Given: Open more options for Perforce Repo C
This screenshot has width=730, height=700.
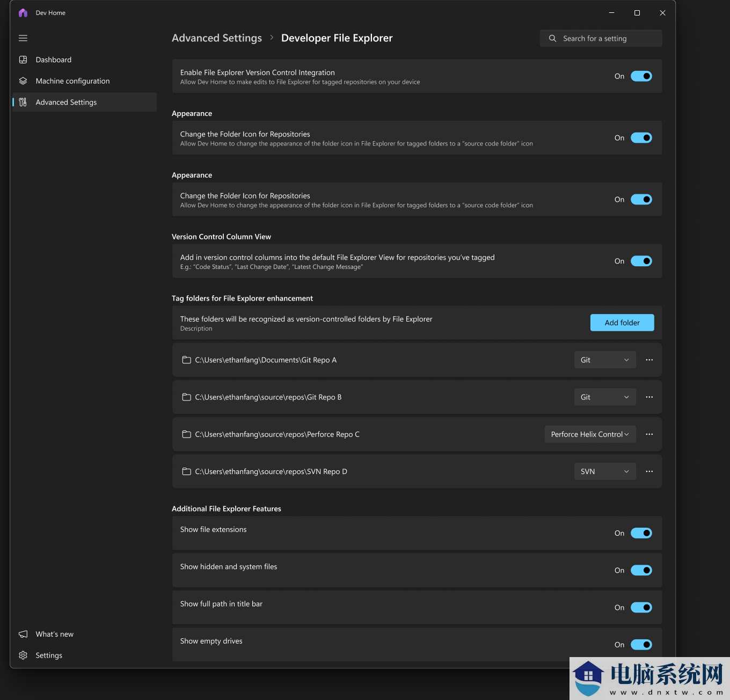Looking at the screenshot, I should tap(649, 434).
